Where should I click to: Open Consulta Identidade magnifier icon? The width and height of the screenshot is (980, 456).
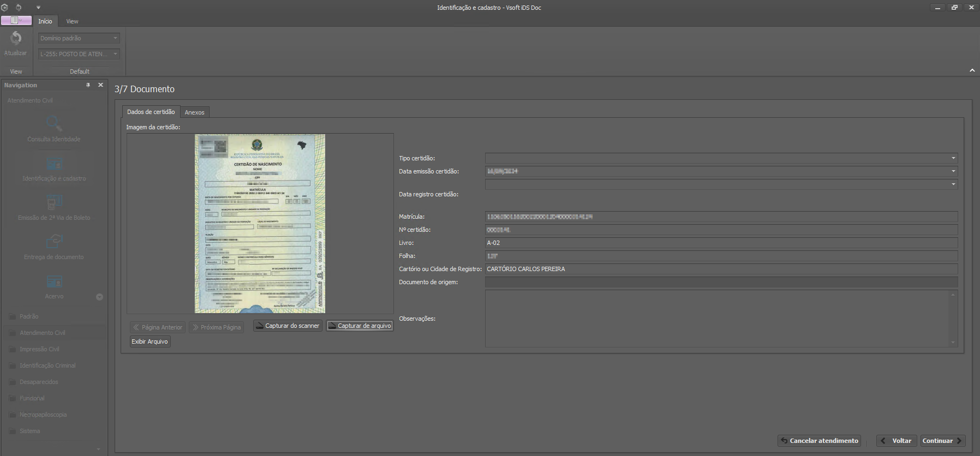coord(54,123)
